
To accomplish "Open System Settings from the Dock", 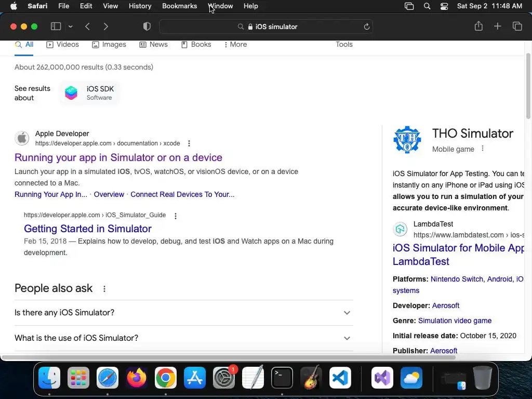I will coord(224,378).
